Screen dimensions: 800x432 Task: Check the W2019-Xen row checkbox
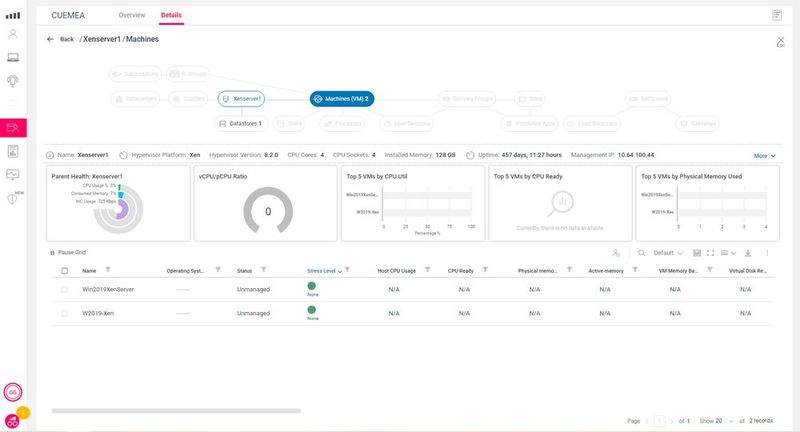click(65, 314)
